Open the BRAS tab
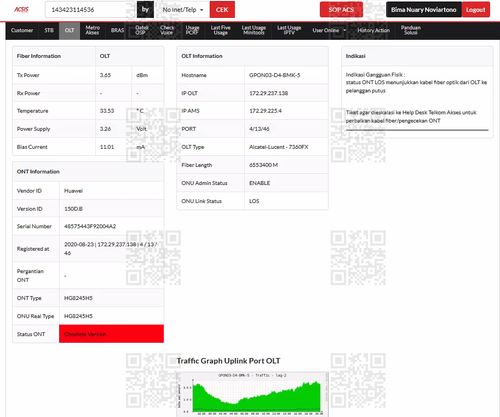Viewport: 500px width, 417px height. pos(117,30)
